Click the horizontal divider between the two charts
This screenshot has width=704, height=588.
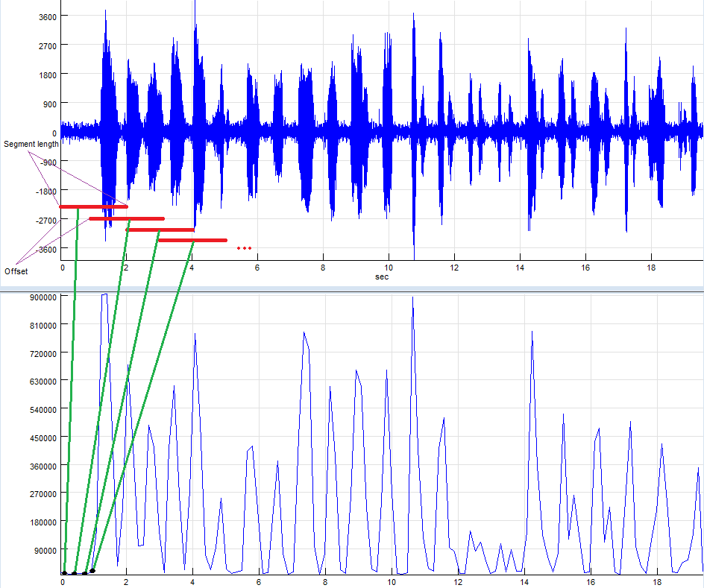(x=352, y=288)
